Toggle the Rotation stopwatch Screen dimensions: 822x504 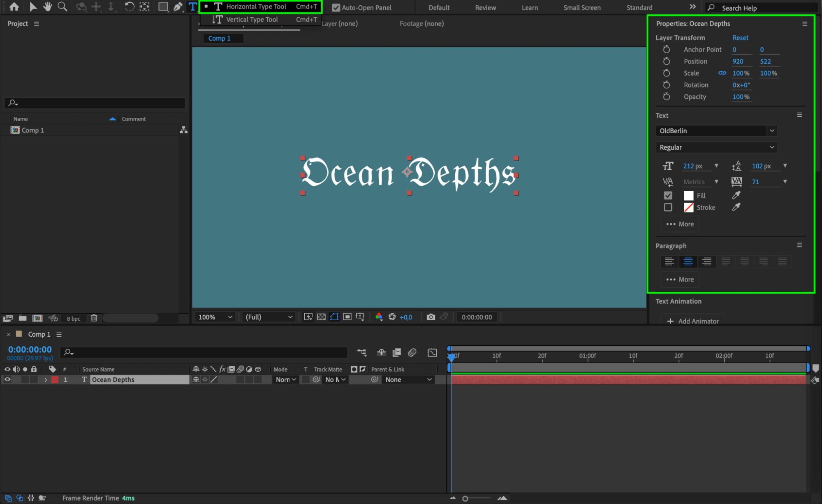(667, 85)
